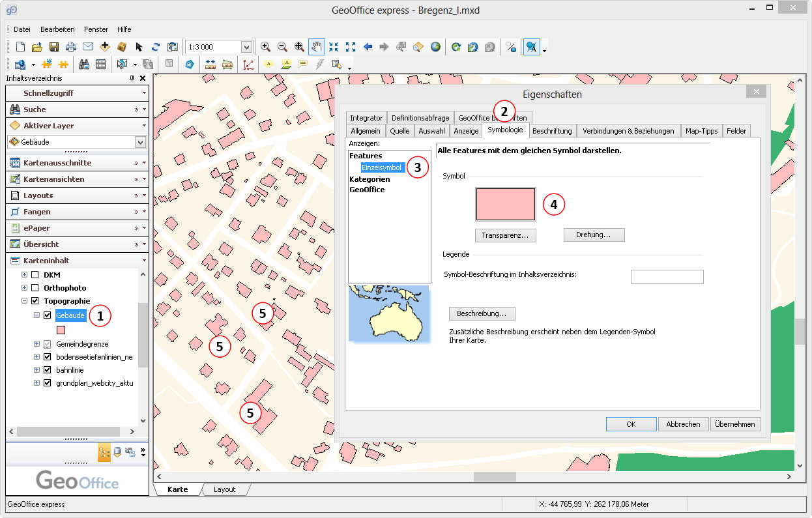Click the zoom in magnifier tool
This screenshot has width=812, height=518.
tap(265, 47)
